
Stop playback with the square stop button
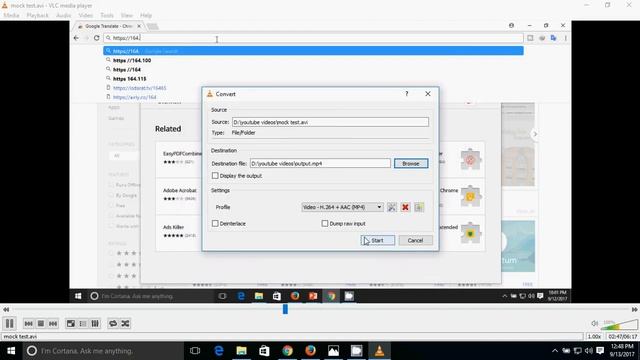click(41, 323)
